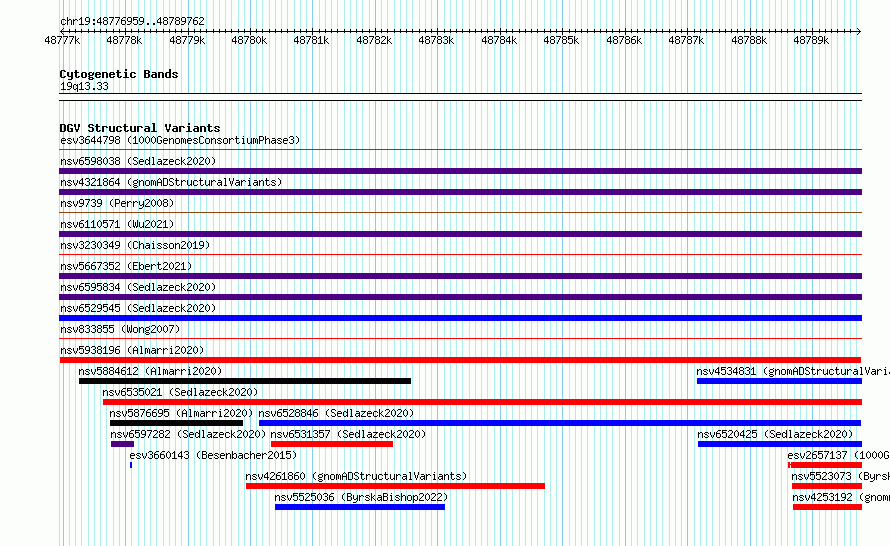Open variant nsv5876695 (Almarri2020) label
Image resolution: width=890 pixels, height=546 pixels.
pyautogui.click(x=181, y=413)
